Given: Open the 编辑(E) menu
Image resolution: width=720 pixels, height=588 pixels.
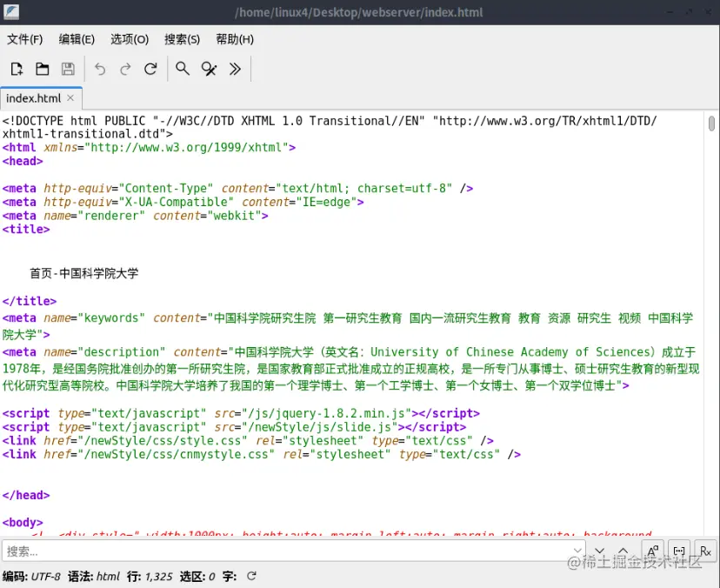Looking at the screenshot, I should [77, 39].
